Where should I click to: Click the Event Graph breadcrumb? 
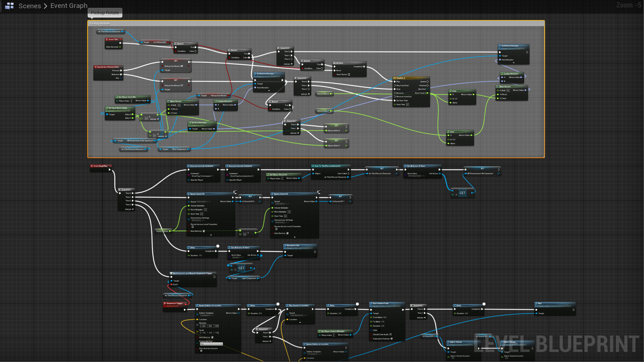[x=69, y=6]
